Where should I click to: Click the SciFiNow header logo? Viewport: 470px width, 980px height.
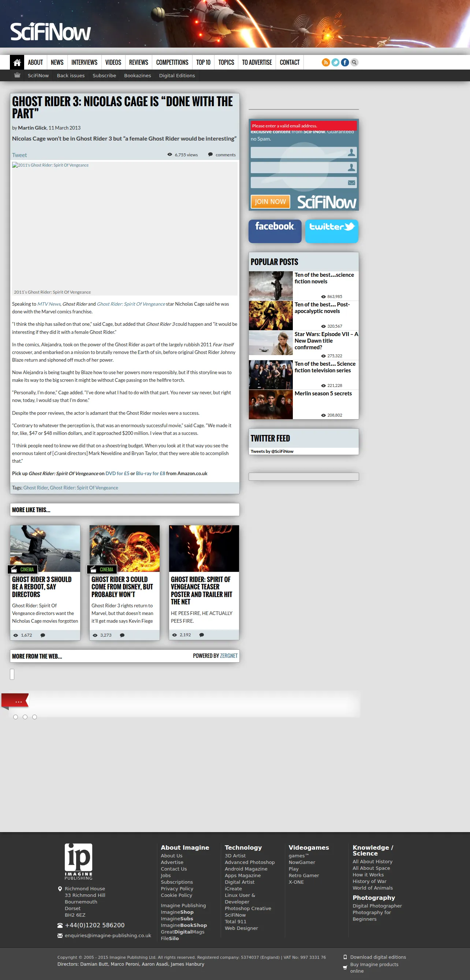(x=51, y=32)
